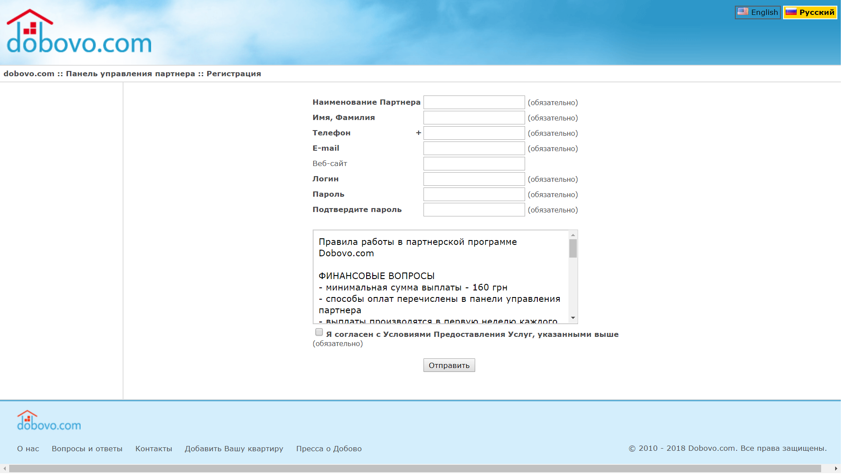Open the Контакты footer link

[154, 449]
